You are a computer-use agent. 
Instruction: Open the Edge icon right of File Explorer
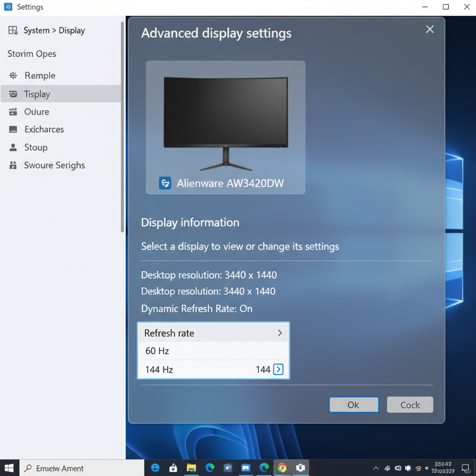point(210,468)
